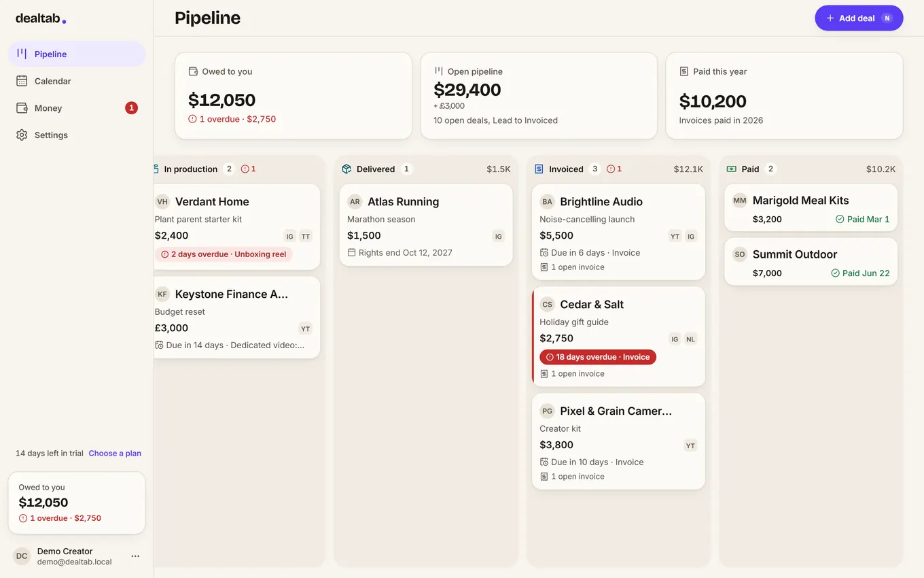Open the Marigold Meal Kits deal card
The height and width of the screenshot is (578, 924).
point(811,208)
